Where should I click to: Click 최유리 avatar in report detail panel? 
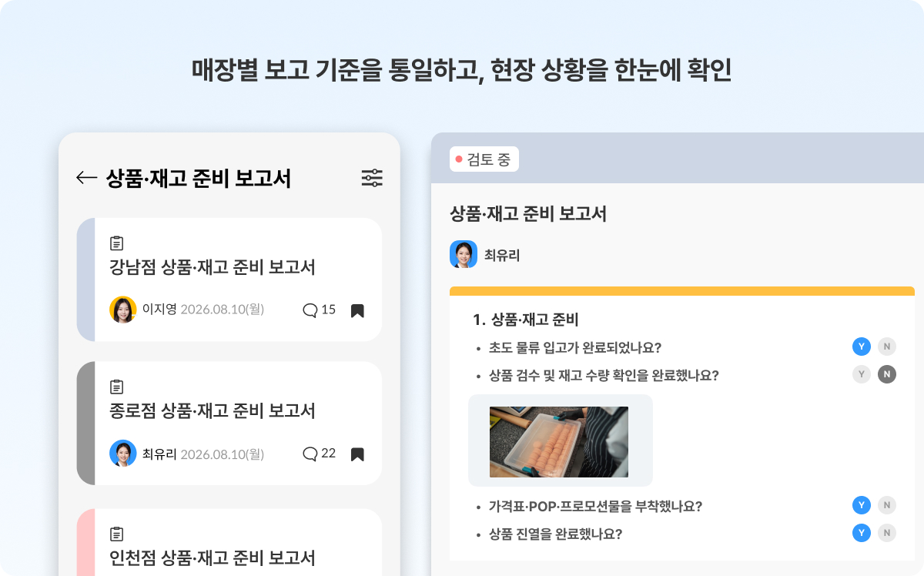point(464,254)
